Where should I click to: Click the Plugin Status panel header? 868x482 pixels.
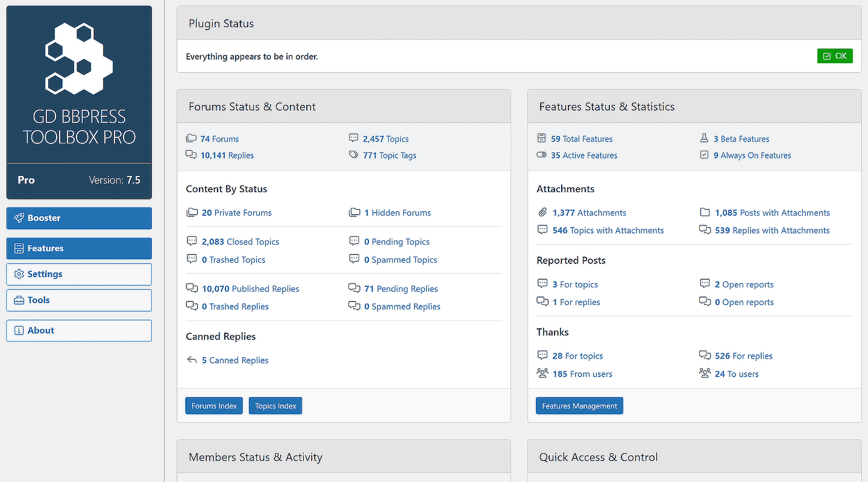click(519, 23)
